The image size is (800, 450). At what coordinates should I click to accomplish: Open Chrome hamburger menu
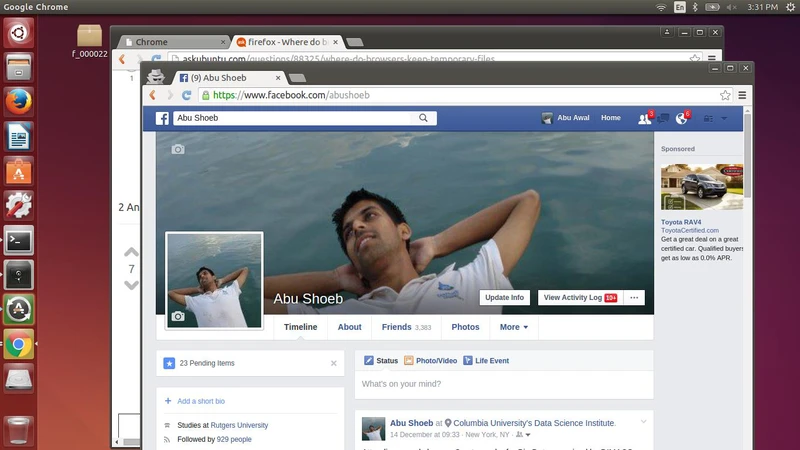(x=742, y=95)
